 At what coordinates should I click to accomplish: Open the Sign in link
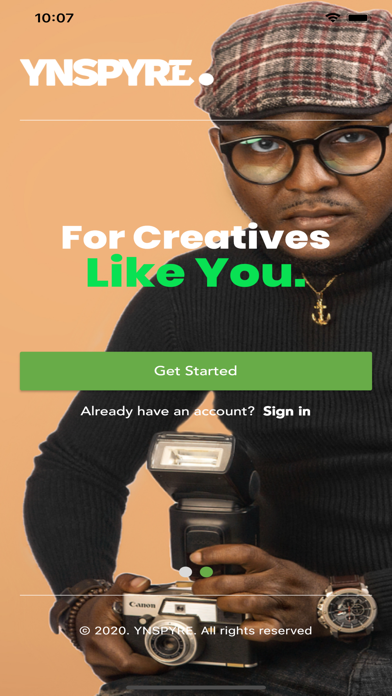[x=287, y=411]
